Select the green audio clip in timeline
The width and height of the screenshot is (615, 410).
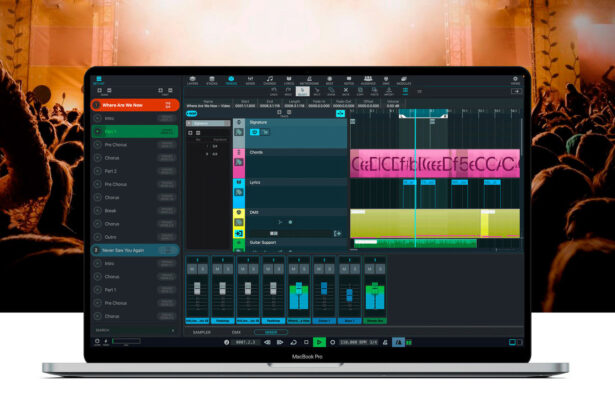tap(415, 243)
